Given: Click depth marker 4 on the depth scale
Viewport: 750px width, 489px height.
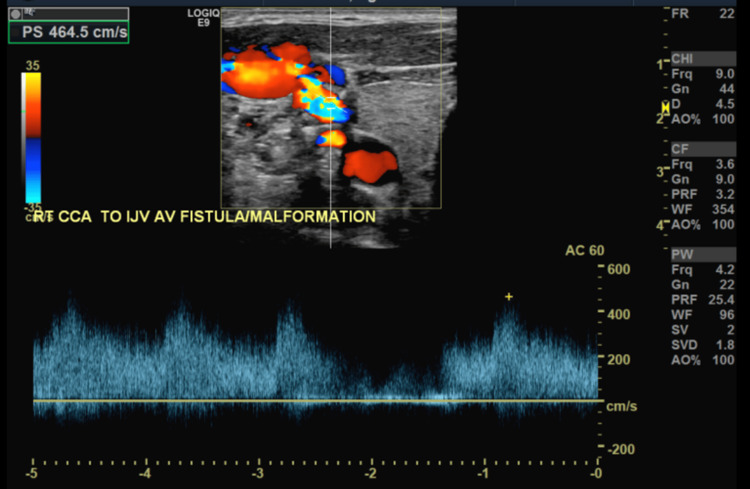Looking at the screenshot, I should [x=660, y=225].
